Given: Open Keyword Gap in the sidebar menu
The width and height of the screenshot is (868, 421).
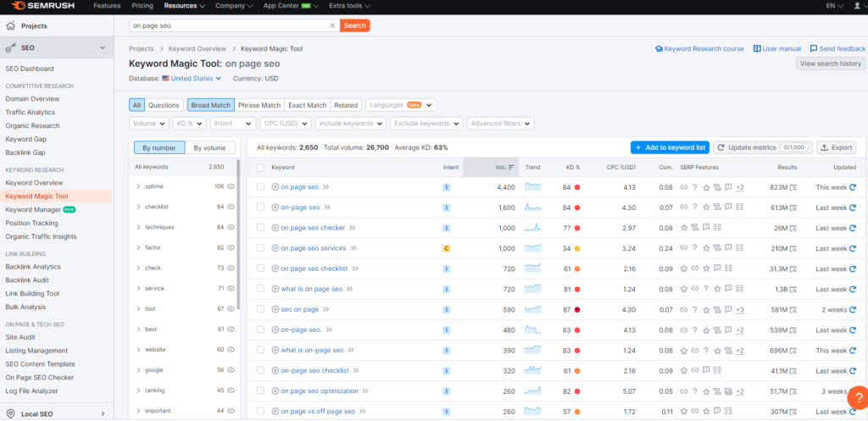Looking at the screenshot, I should coord(25,139).
